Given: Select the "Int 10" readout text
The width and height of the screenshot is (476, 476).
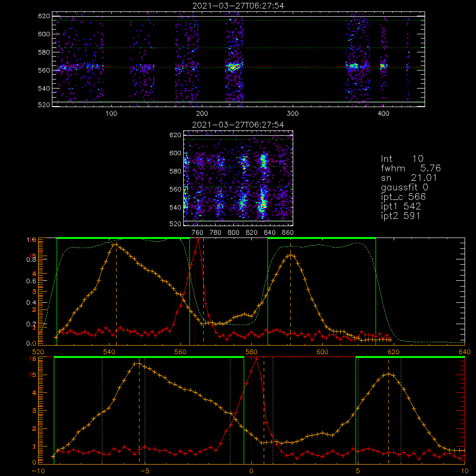Looking at the screenshot, I should click(402, 159).
